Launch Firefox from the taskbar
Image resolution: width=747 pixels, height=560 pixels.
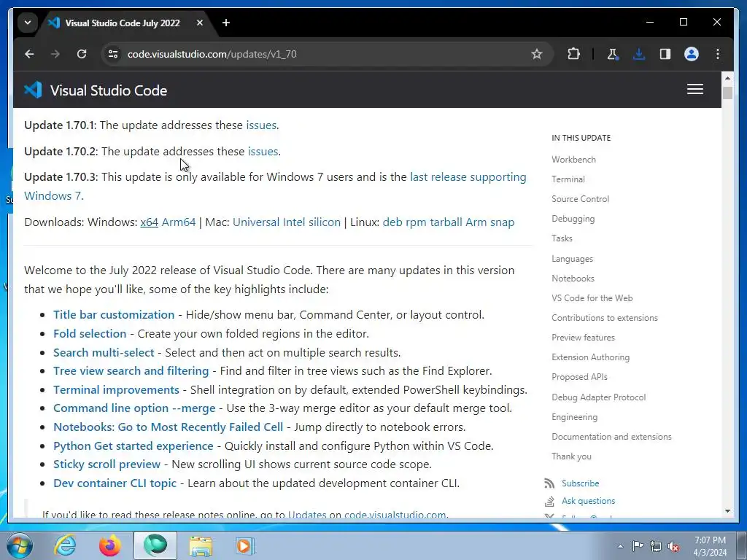[109, 545]
